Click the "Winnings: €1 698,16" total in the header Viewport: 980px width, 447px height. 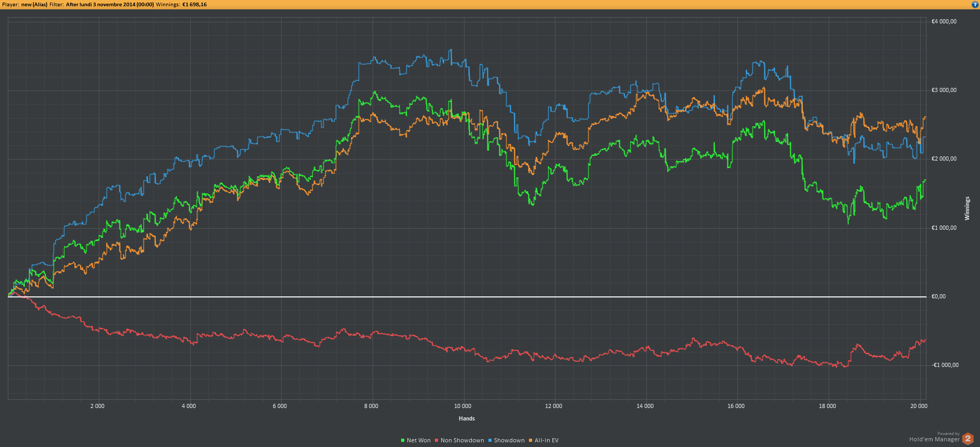point(181,5)
